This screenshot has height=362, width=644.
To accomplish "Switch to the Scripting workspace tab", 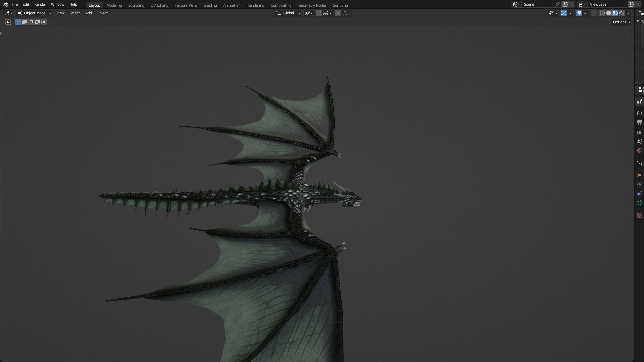I will click(x=340, y=5).
